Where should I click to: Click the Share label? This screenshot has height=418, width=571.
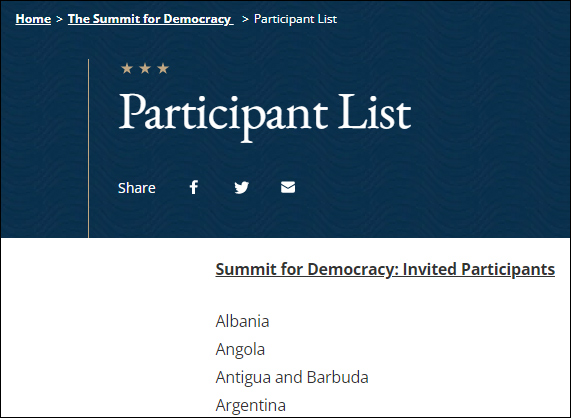click(x=137, y=188)
